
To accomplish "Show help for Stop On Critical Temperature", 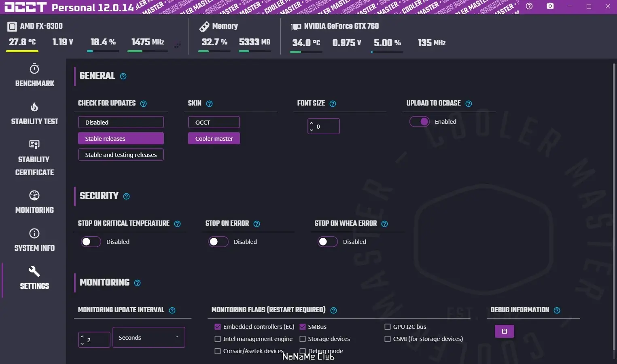I will [177, 224].
